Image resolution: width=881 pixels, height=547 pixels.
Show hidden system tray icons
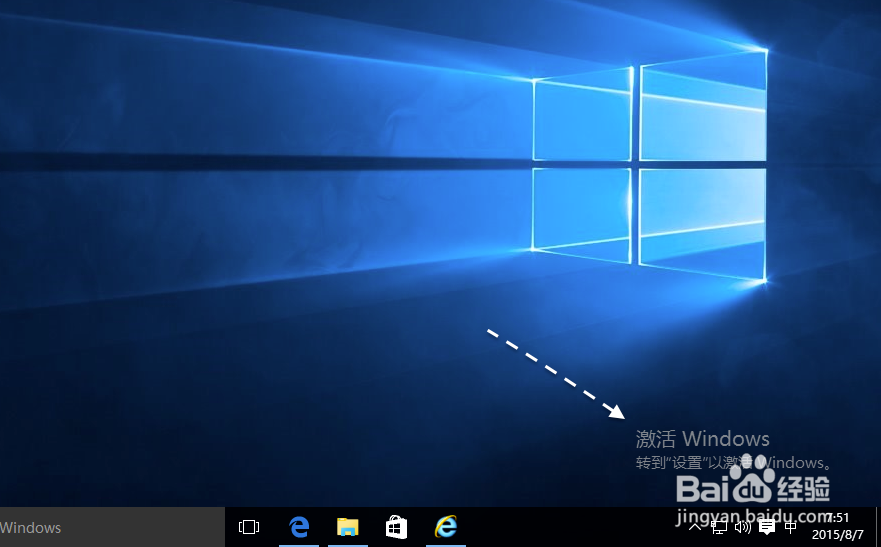(x=695, y=527)
